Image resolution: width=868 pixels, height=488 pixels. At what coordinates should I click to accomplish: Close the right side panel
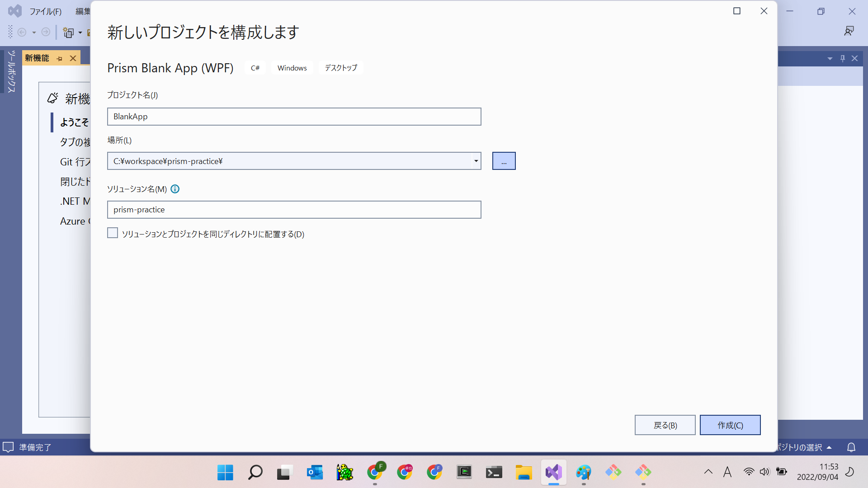(854, 58)
